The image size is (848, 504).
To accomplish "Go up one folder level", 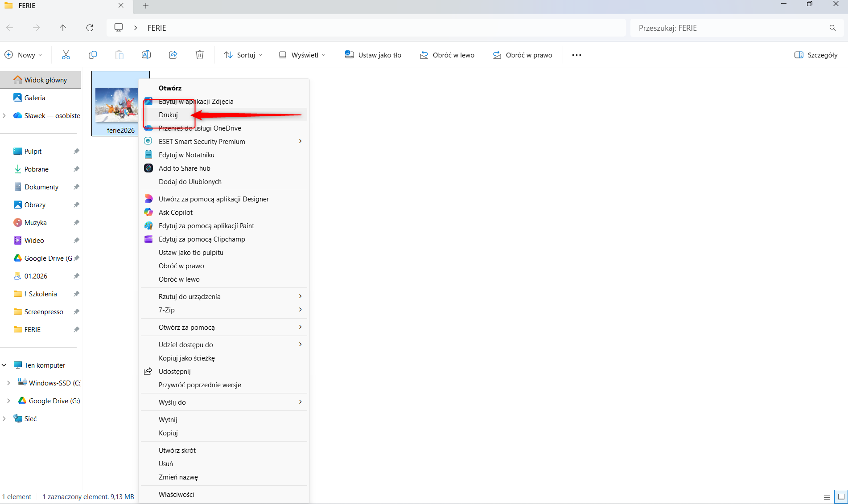I will [x=63, y=28].
